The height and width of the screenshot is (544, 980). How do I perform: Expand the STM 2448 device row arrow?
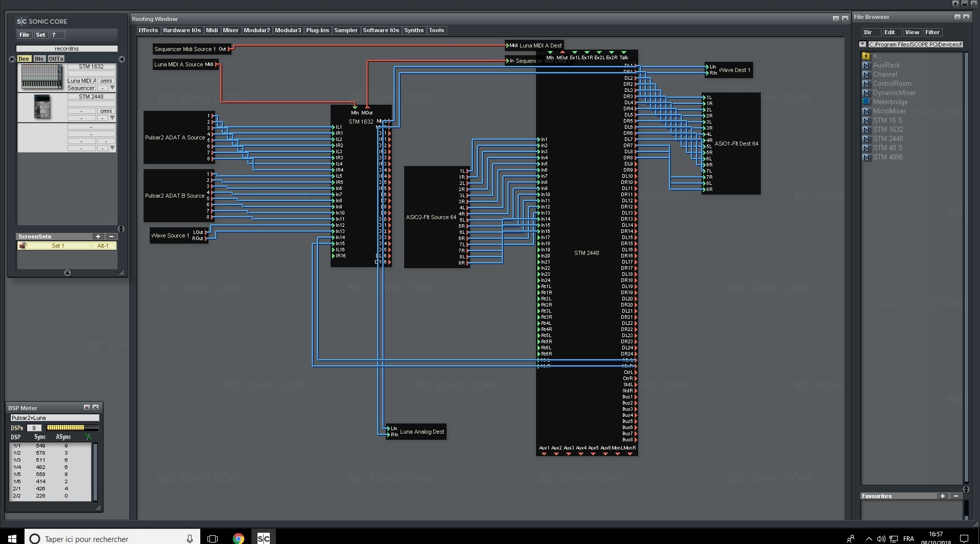coord(112,118)
